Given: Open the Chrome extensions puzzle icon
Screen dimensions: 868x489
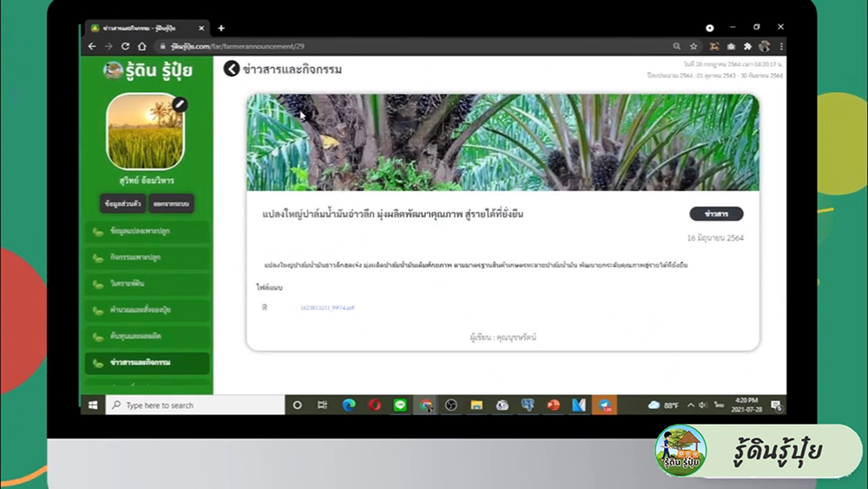Looking at the screenshot, I should point(747,46).
